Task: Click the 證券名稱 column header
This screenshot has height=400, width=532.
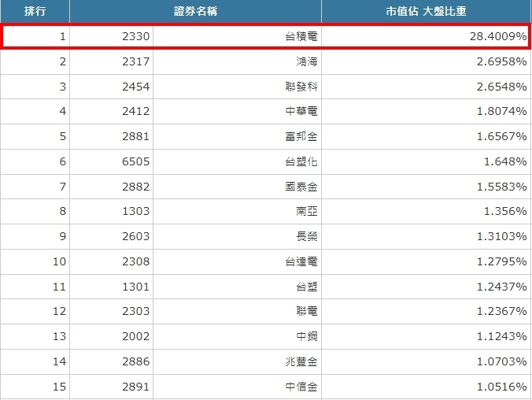Action: tap(195, 11)
